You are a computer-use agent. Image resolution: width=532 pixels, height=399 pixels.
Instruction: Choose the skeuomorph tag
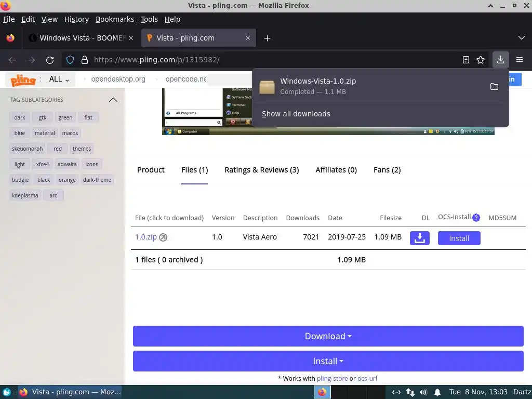(27, 149)
